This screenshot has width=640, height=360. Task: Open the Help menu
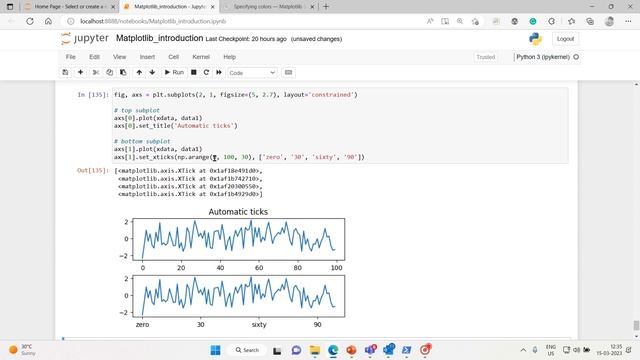(x=229, y=57)
